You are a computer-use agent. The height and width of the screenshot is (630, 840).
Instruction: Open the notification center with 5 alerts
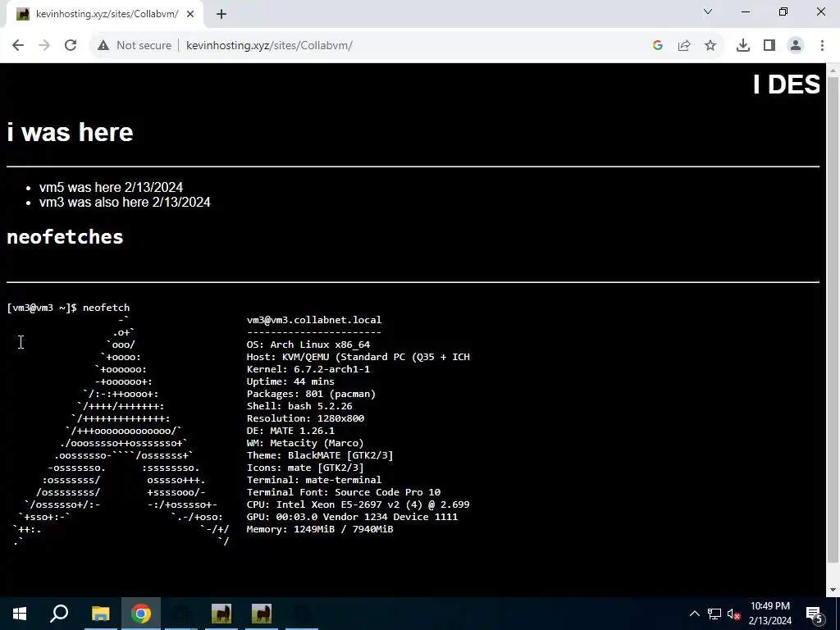coord(815,614)
